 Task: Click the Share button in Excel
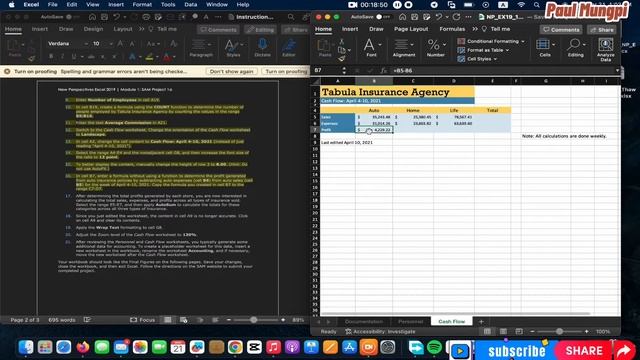coord(602,30)
